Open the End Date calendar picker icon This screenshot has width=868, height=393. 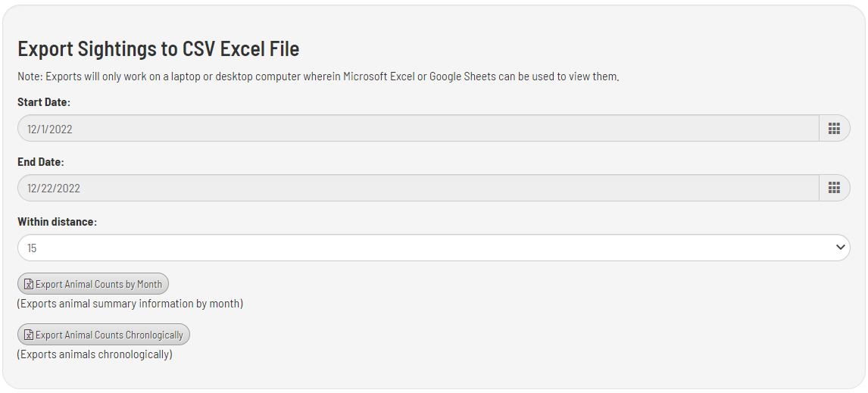click(x=834, y=188)
